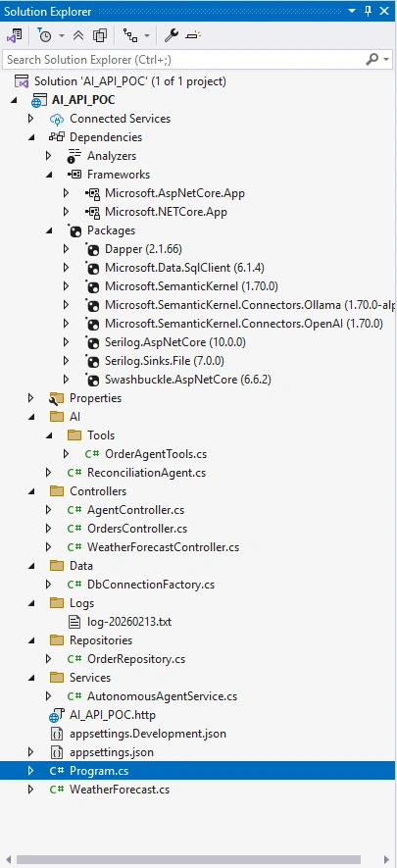Expand the Dapper (2.1.66) package
The height and width of the screenshot is (868, 397).
click(66, 249)
